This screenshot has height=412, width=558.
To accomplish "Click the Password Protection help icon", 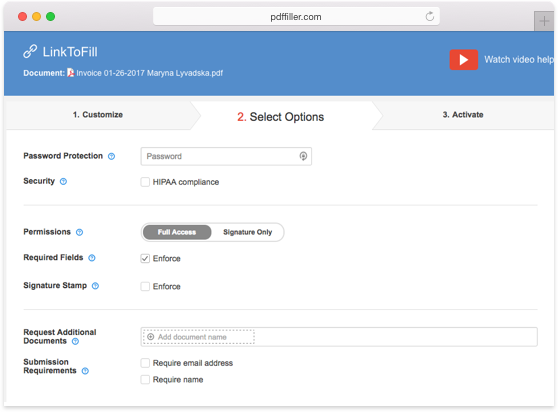I will 111,157.
